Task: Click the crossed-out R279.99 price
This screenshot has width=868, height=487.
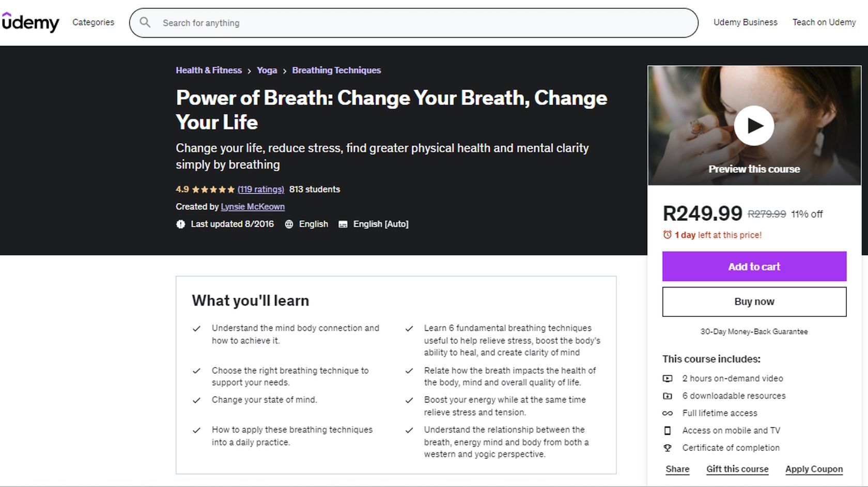Action: coord(767,214)
